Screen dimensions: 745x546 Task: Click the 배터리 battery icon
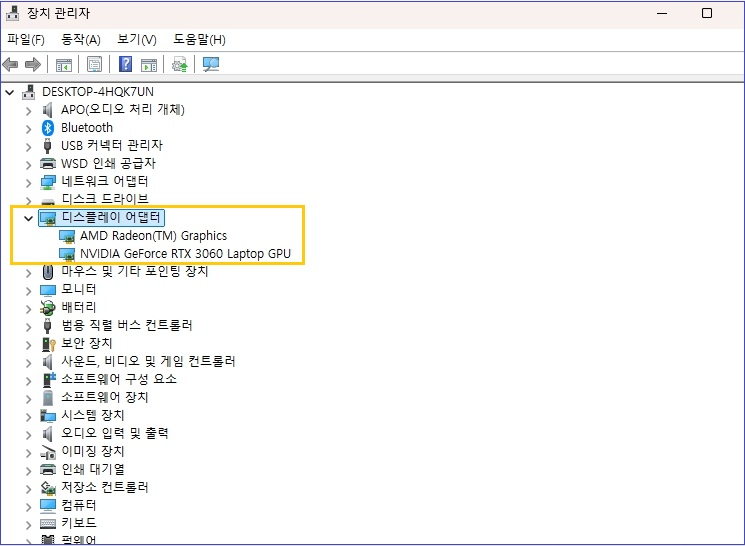pos(48,308)
